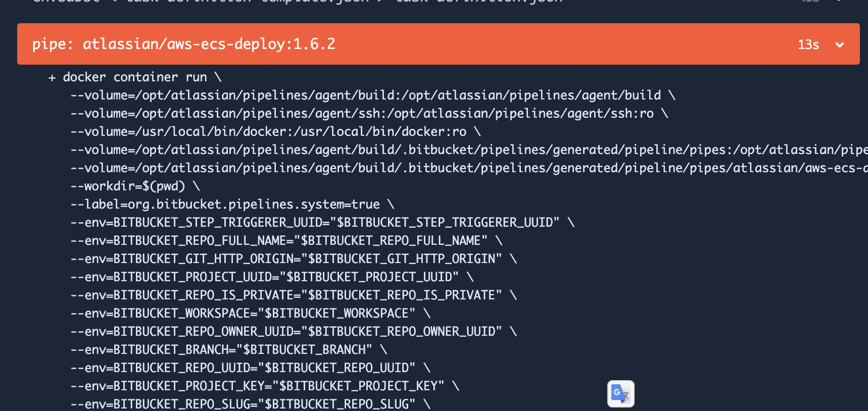Click the BITBUCKET_PROJECT_UUID env line

click(272, 277)
